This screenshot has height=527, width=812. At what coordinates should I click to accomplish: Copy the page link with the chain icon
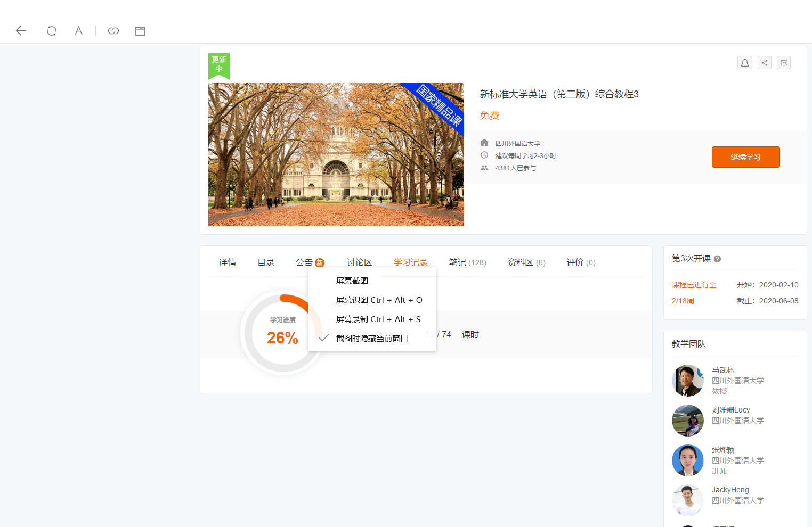pyautogui.click(x=113, y=31)
